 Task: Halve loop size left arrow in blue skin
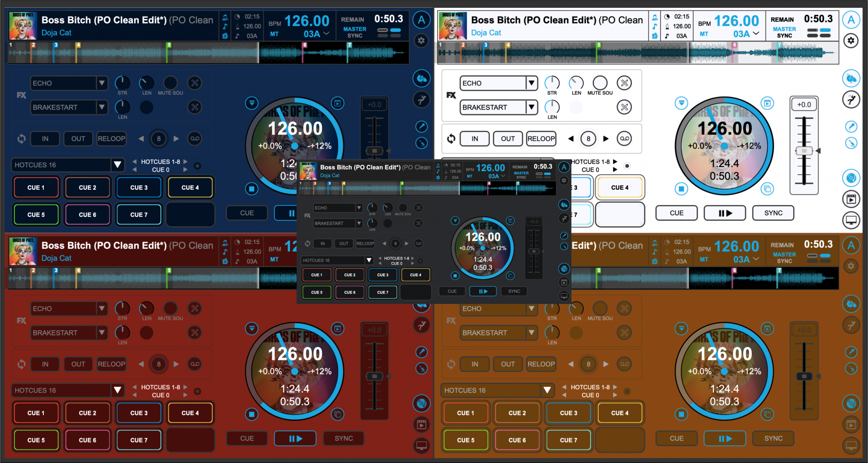click(x=141, y=139)
